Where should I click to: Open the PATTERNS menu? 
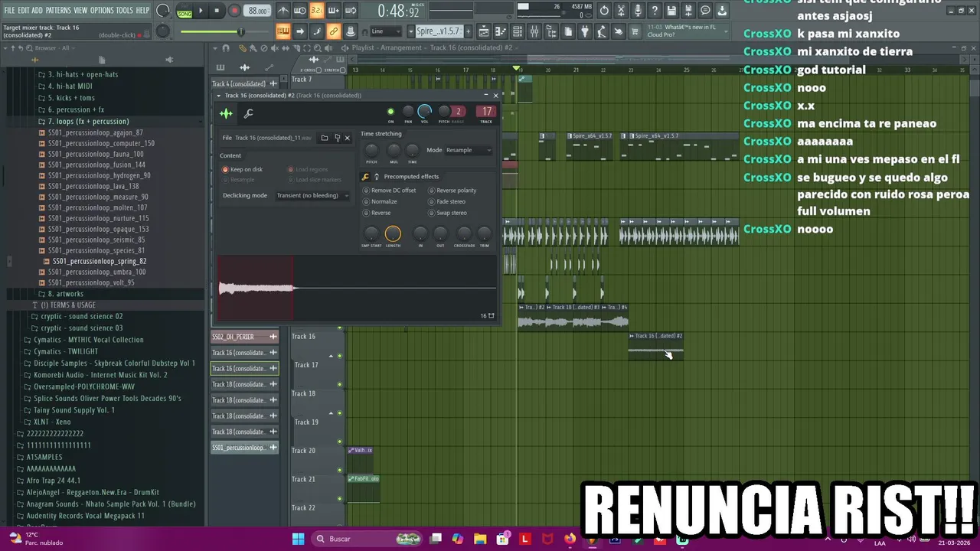(57, 10)
